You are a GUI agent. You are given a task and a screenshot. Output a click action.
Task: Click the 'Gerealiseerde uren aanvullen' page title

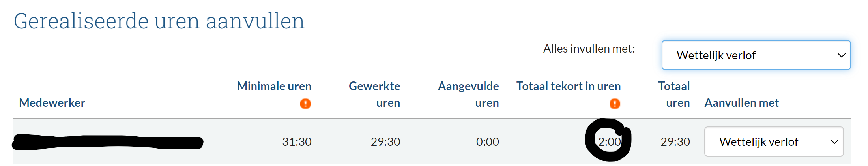point(159,21)
